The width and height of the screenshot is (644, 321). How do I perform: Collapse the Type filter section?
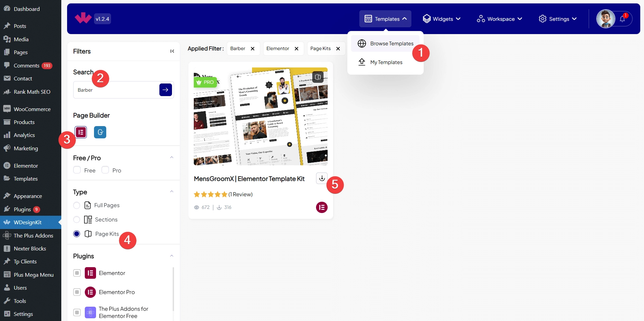pyautogui.click(x=172, y=192)
